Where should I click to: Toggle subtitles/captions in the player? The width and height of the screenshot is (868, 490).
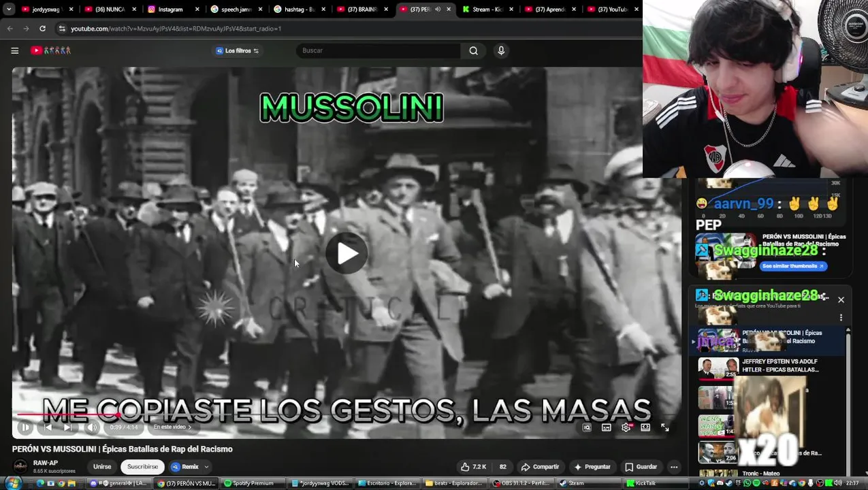[606, 427]
